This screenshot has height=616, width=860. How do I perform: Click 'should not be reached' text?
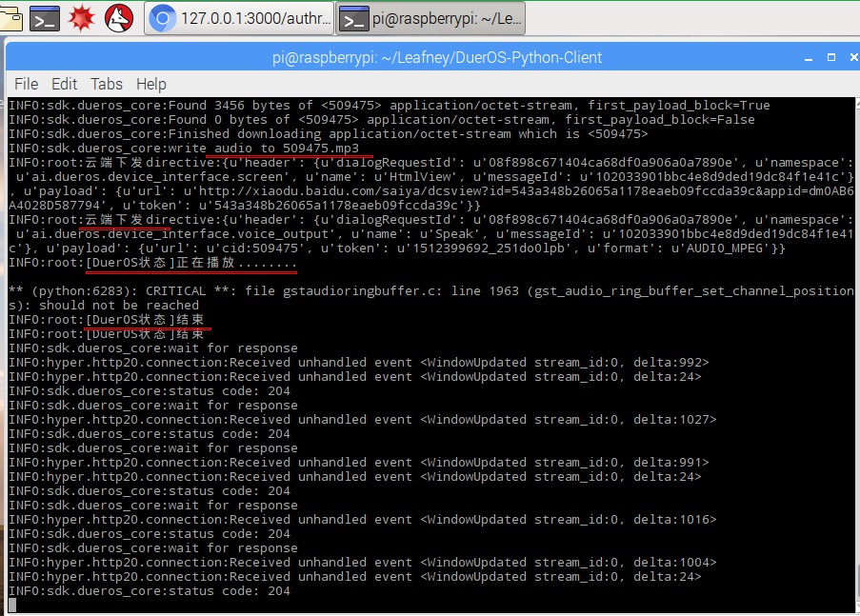click(x=119, y=305)
